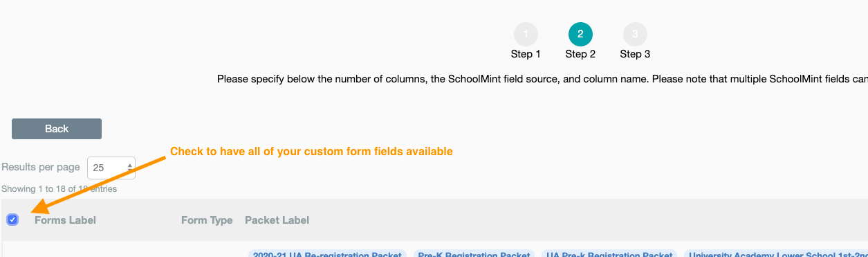Sort by the Form Type column header
This screenshot has height=257, width=868.
tap(207, 220)
